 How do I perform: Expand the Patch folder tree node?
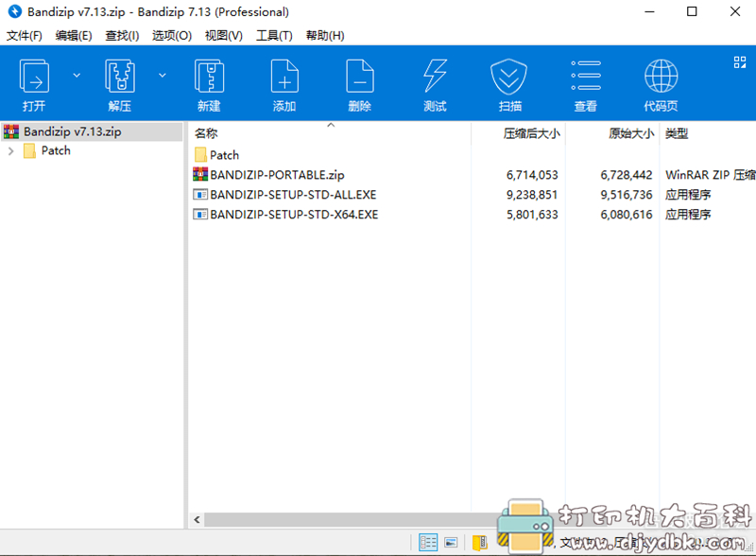tap(11, 151)
